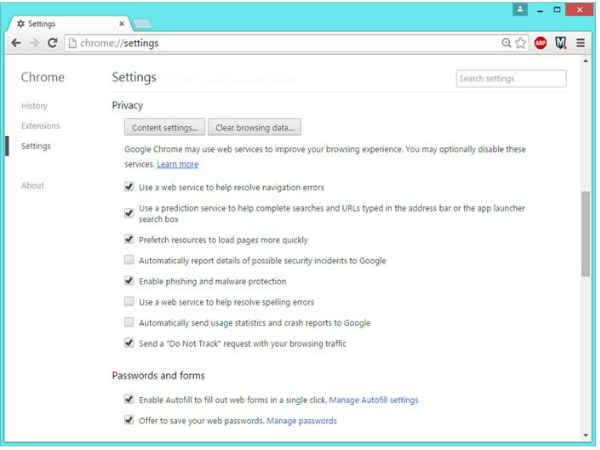Viewport: 600px width, 450px height.
Task: Open Manage Autofill settings link
Action: (373, 400)
